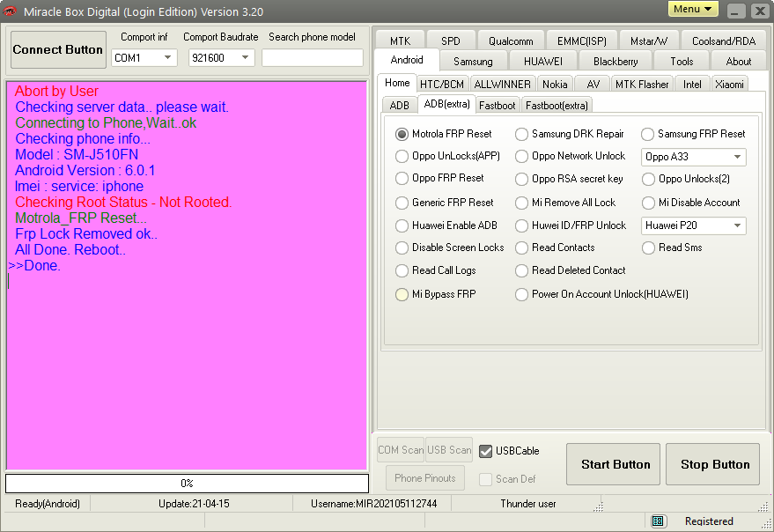The height and width of the screenshot is (532, 774).
Task: Select the ADB sub-tab
Action: tap(400, 105)
